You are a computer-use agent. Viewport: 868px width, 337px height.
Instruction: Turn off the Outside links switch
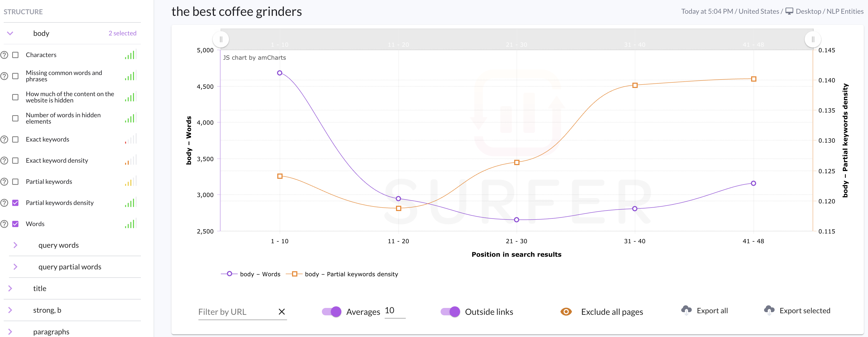point(450,312)
